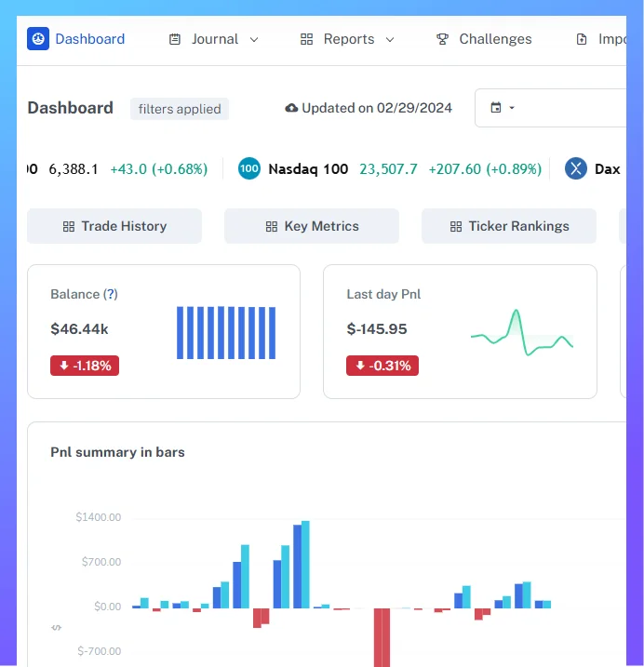Click the Reports grid icon

pyautogui.click(x=307, y=39)
